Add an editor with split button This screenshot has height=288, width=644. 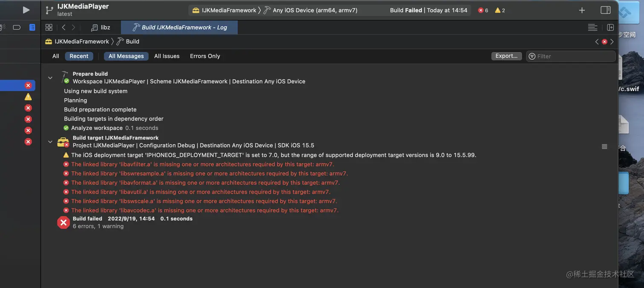(x=610, y=27)
